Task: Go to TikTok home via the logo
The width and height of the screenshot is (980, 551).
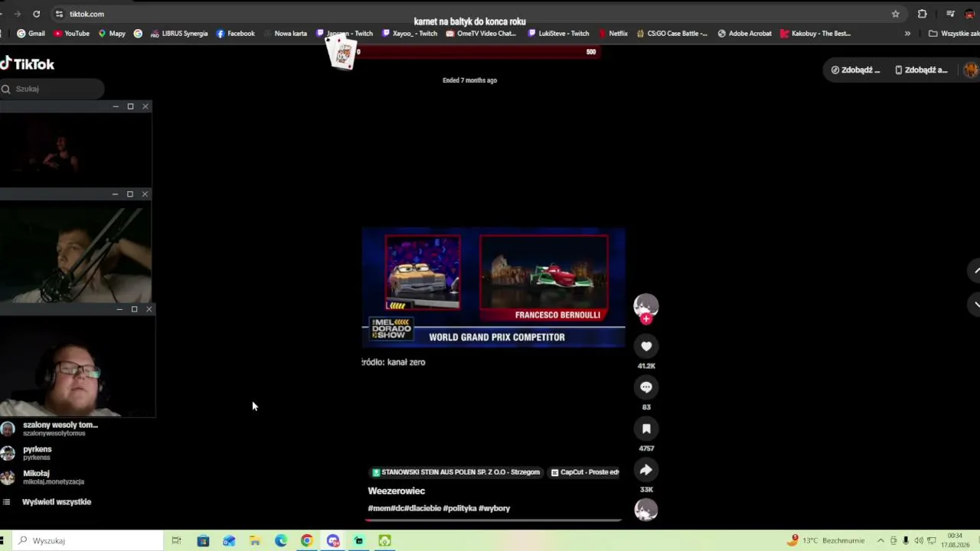Action: click(28, 64)
